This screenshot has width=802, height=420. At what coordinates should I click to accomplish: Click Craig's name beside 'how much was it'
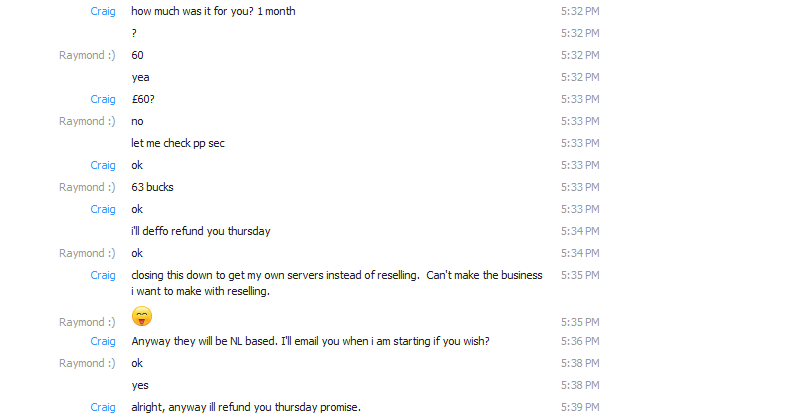103,11
